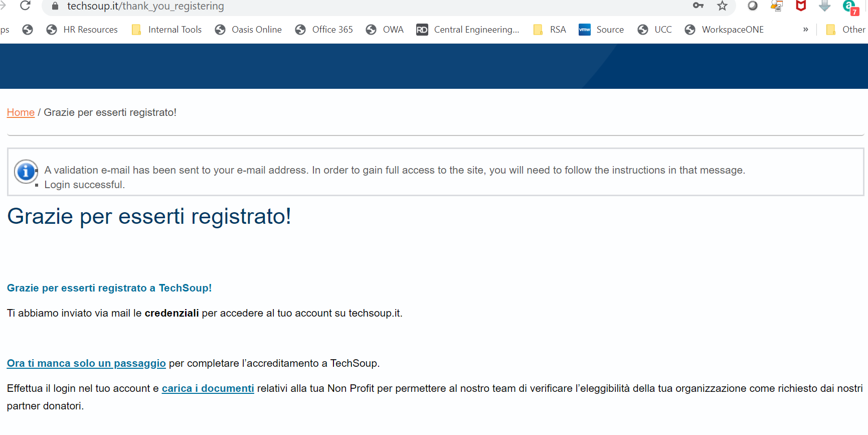Screen dimensions: 868x435
Task: Open the HR Resources bookmark
Action: pyautogui.click(x=82, y=30)
